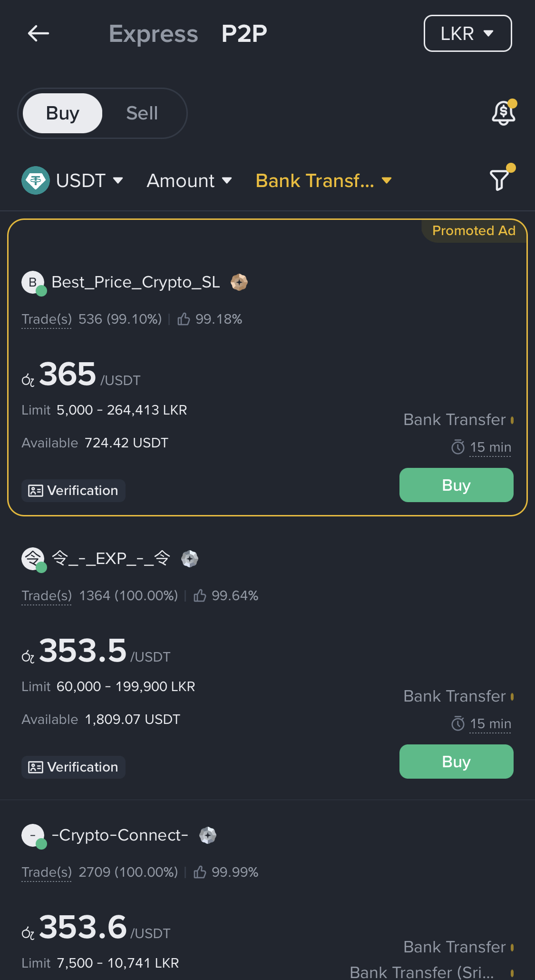Buy from Best_Price_Crypto_SL at 365
This screenshot has width=535, height=980.
(456, 485)
